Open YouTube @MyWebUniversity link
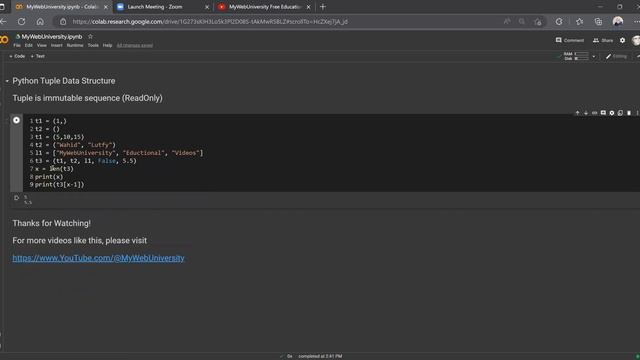The image size is (640, 360). point(98,258)
